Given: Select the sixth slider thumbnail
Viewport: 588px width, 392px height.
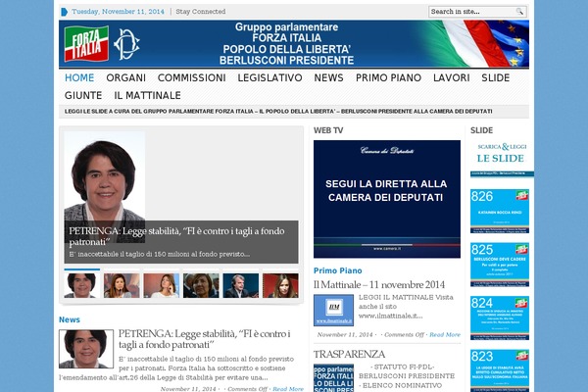Looking at the screenshot, I should 280,285.
